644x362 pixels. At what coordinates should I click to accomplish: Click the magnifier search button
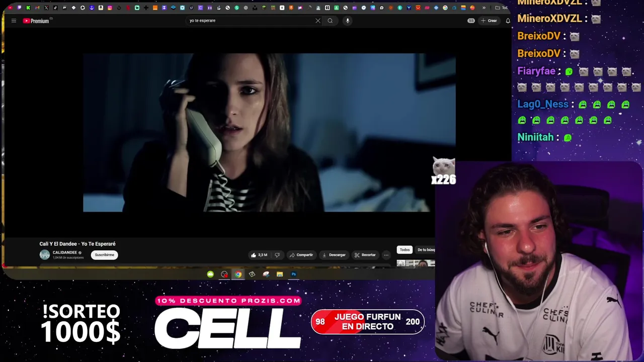(330, 21)
